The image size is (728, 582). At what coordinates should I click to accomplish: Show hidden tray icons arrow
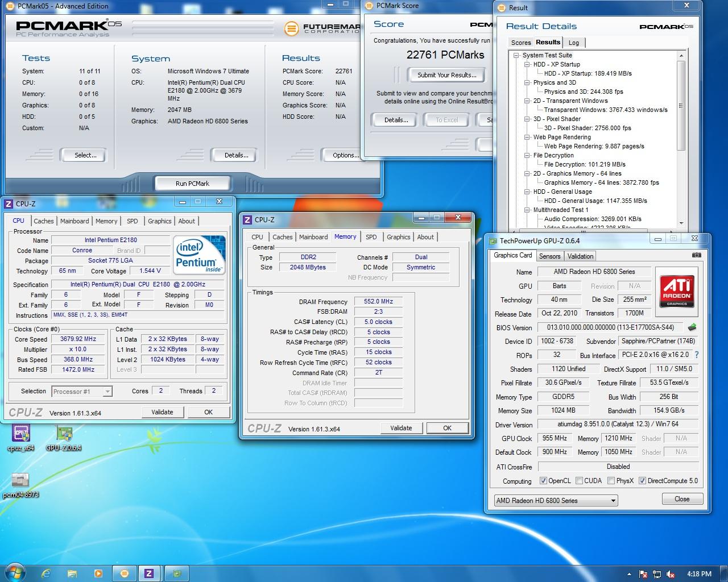tap(629, 574)
